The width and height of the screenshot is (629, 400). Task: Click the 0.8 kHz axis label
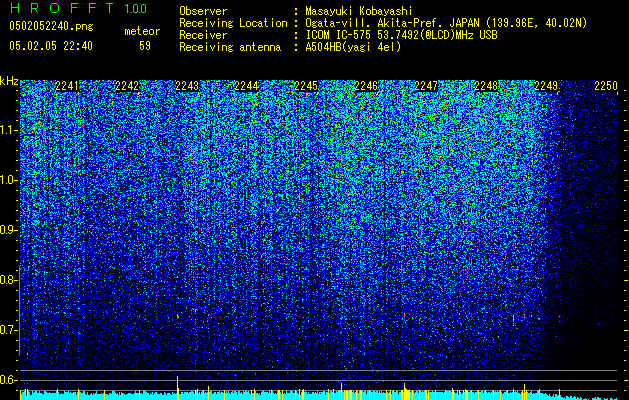[8, 280]
